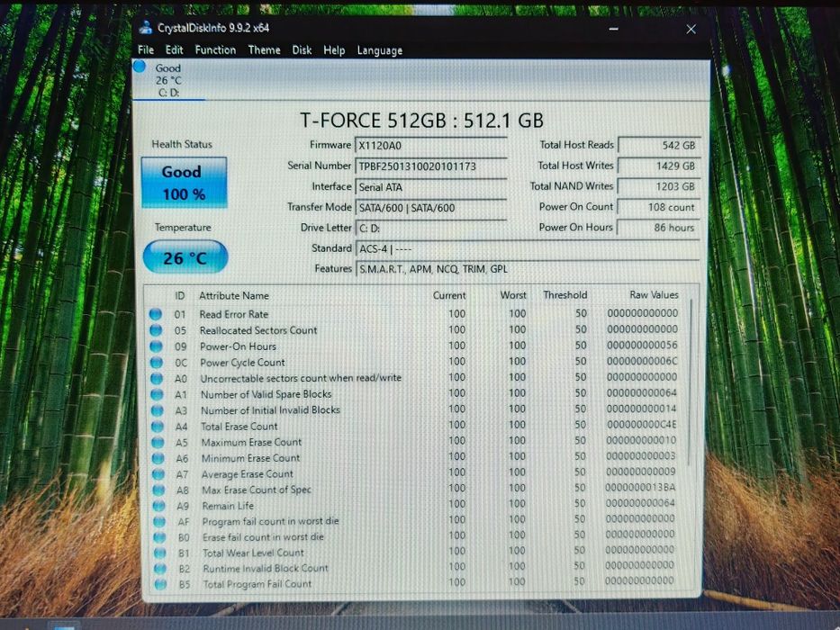Open the Theme menu
The width and height of the screenshot is (840, 630).
coord(264,49)
